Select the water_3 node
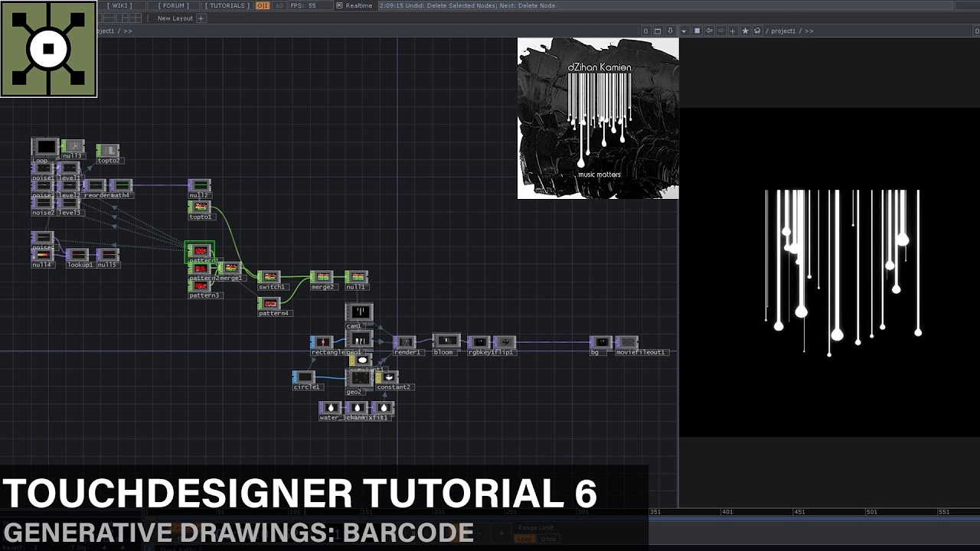 [330, 409]
